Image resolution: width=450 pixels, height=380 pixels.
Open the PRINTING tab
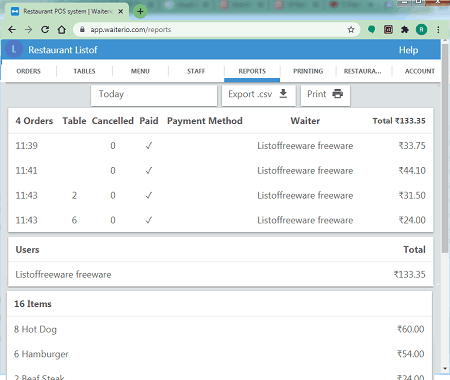point(308,71)
